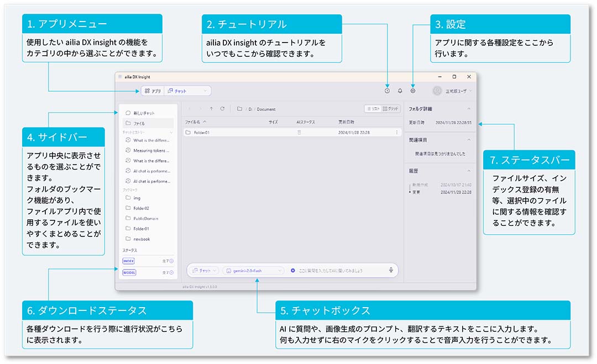Open the img bookmark folder

click(x=148, y=198)
